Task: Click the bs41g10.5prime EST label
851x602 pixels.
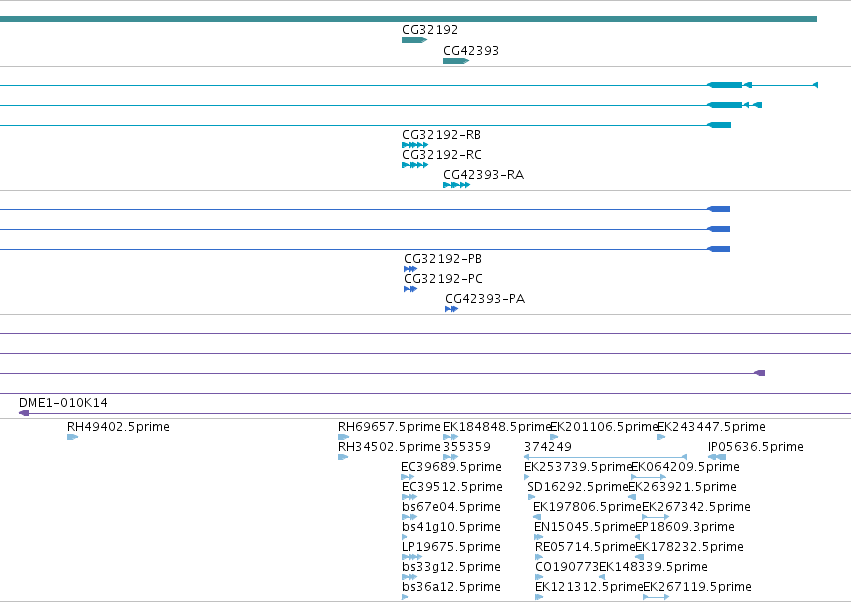Action: (451, 527)
